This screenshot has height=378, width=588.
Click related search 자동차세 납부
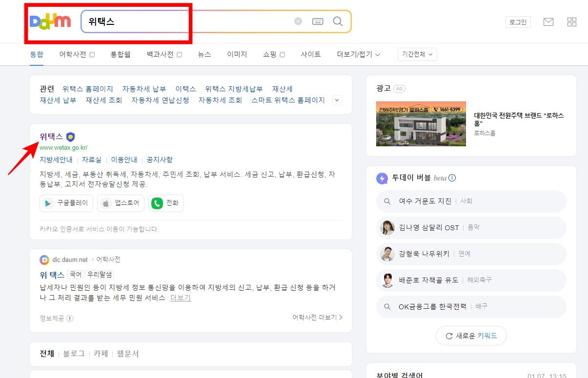(x=144, y=89)
